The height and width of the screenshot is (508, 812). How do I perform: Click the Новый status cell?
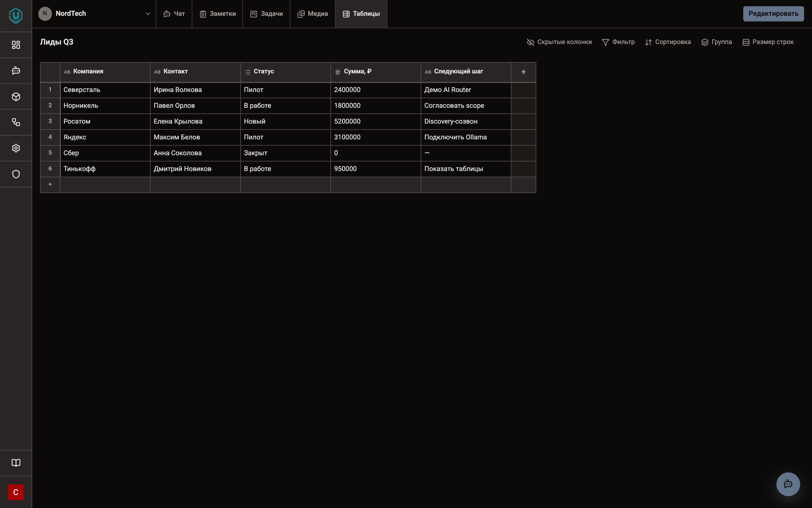[286, 121]
